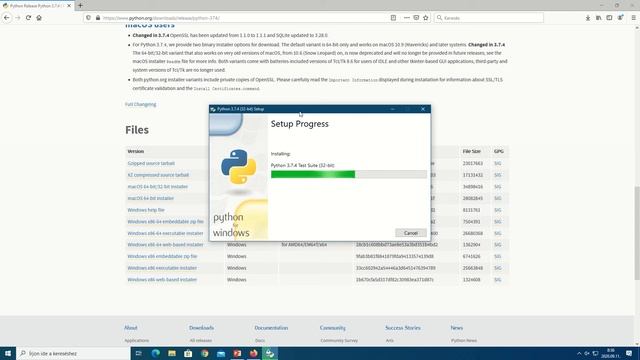Open SIG link for Windows help file
Image resolution: width=640 pixels, height=360 pixels.
point(498,210)
